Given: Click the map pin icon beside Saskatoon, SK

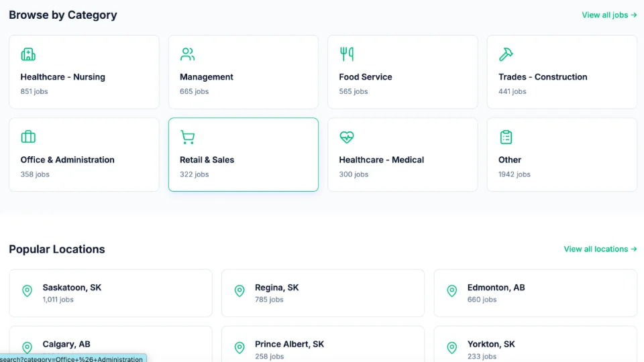Looking at the screenshot, I should coord(27,291).
